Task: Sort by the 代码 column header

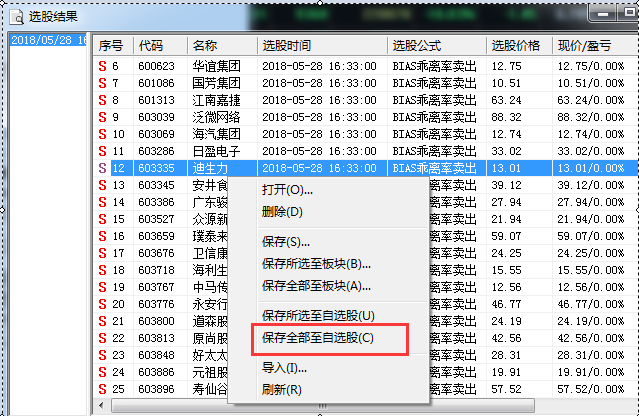Action: [x=150, y=46]
